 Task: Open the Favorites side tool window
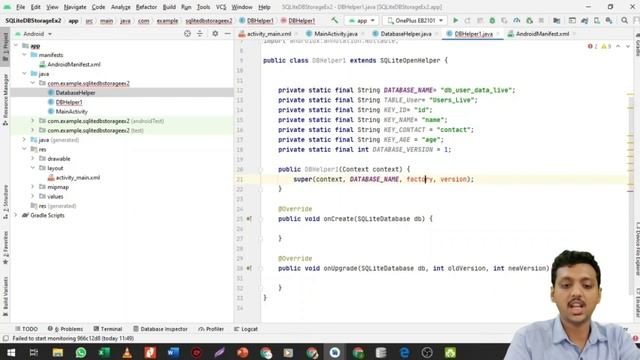point(5,248)
